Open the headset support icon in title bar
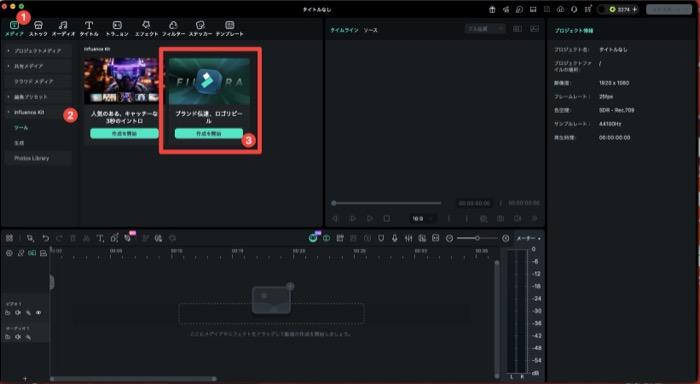700x384 pixels. point(574,9)
